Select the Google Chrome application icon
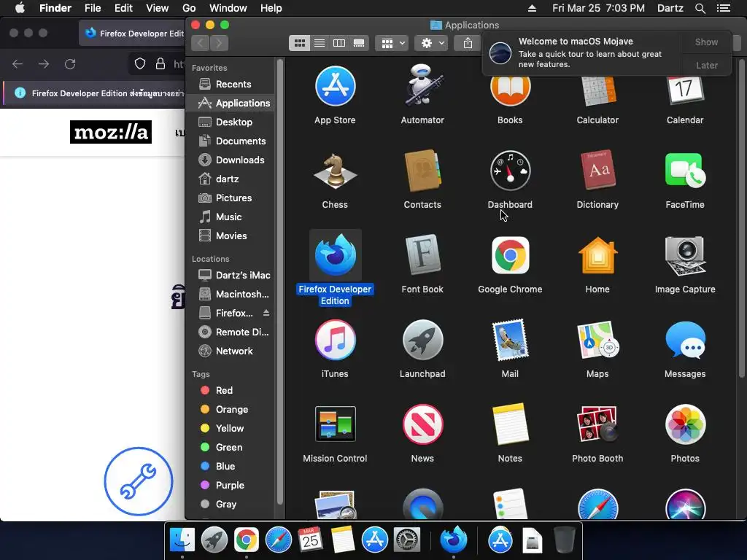The width and height of the screenshot is (747, 560). coord(510,255)
